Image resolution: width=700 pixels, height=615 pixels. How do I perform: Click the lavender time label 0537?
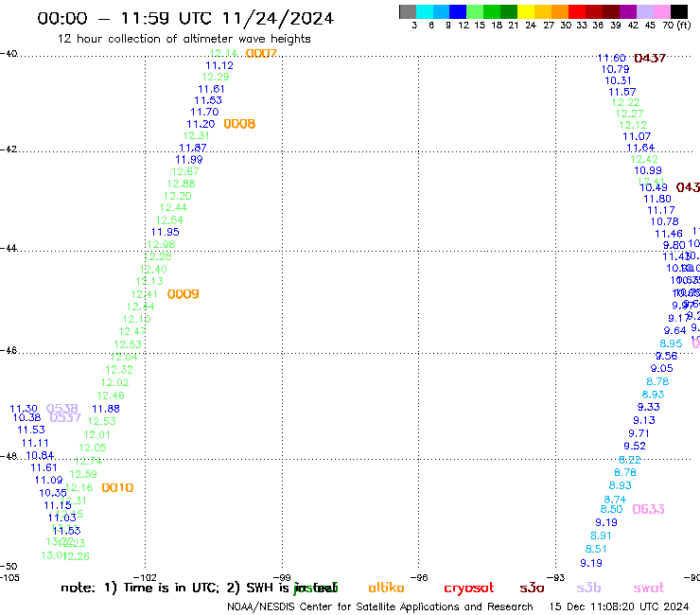tap(65, 417)
